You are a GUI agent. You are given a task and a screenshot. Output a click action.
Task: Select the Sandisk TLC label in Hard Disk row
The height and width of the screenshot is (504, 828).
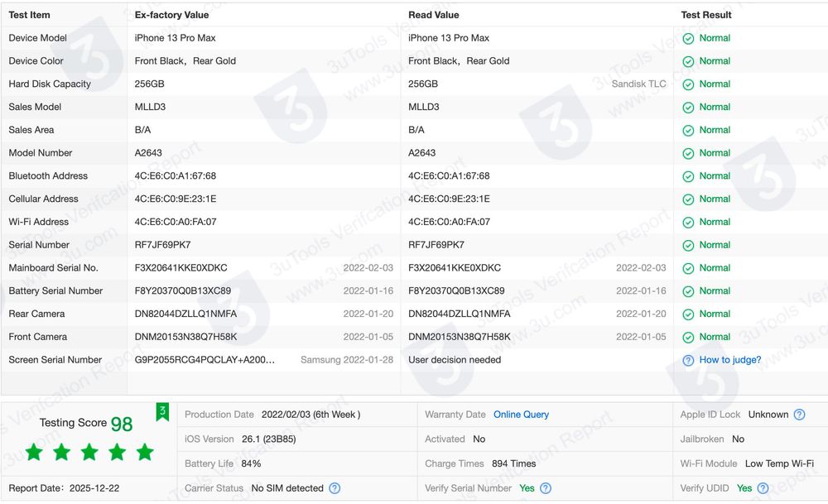[x=638, y=84]
